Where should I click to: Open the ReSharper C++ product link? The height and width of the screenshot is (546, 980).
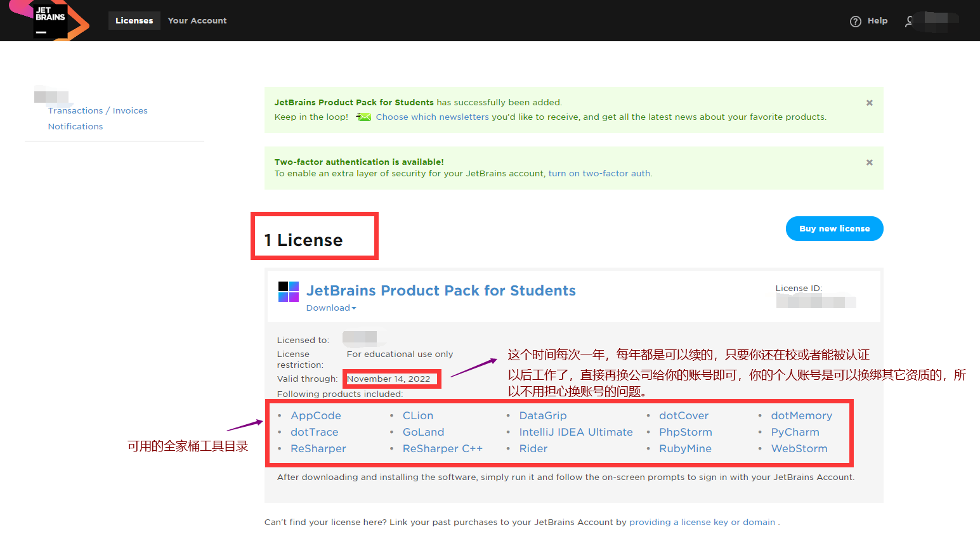pyautogui.click(x=443, y=448)
